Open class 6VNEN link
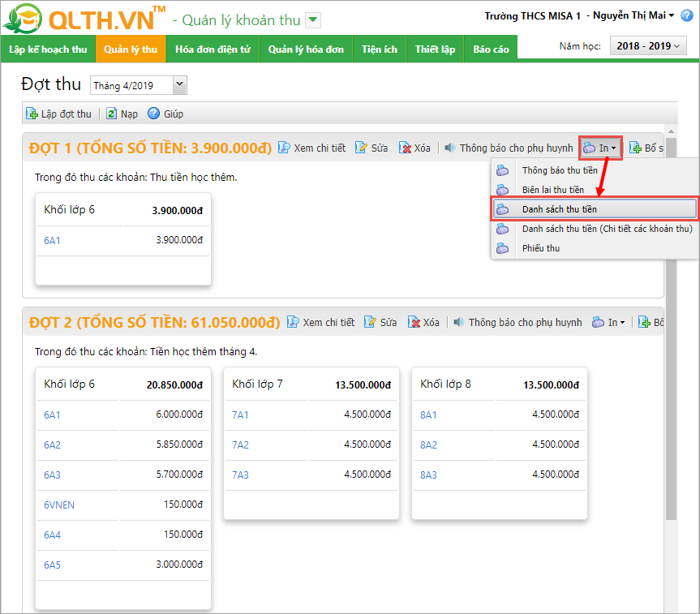The width and height of the screenshot is (700, 614). [59, 505]
